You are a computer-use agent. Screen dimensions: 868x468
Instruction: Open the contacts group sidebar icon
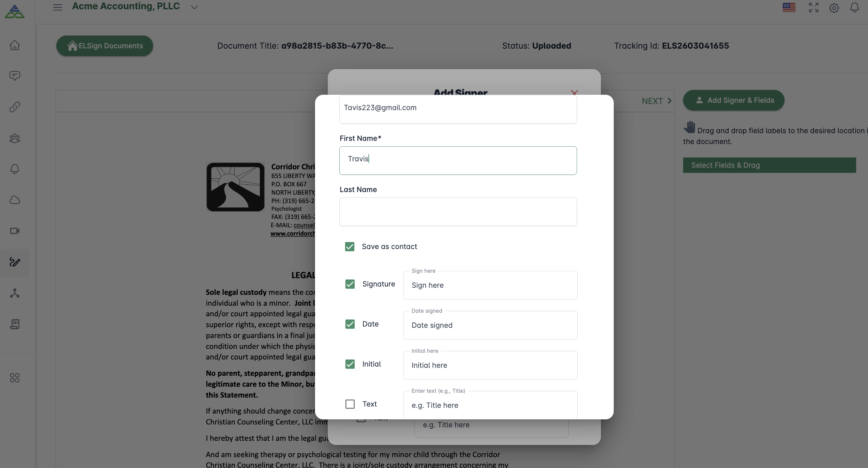tap(14, 138)
